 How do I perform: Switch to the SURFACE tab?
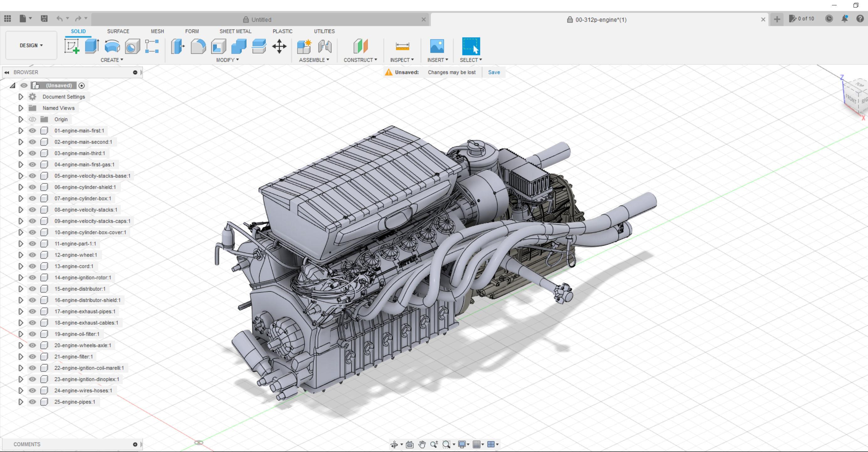point(118,31)
